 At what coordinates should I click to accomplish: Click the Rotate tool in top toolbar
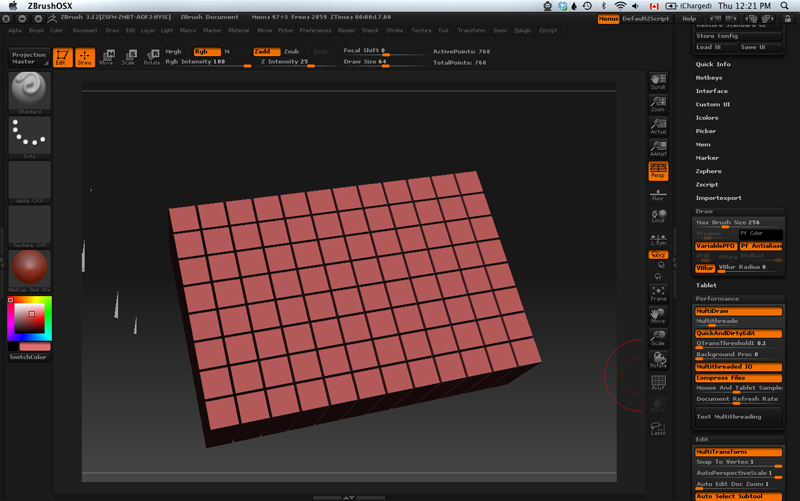point(151,57)
